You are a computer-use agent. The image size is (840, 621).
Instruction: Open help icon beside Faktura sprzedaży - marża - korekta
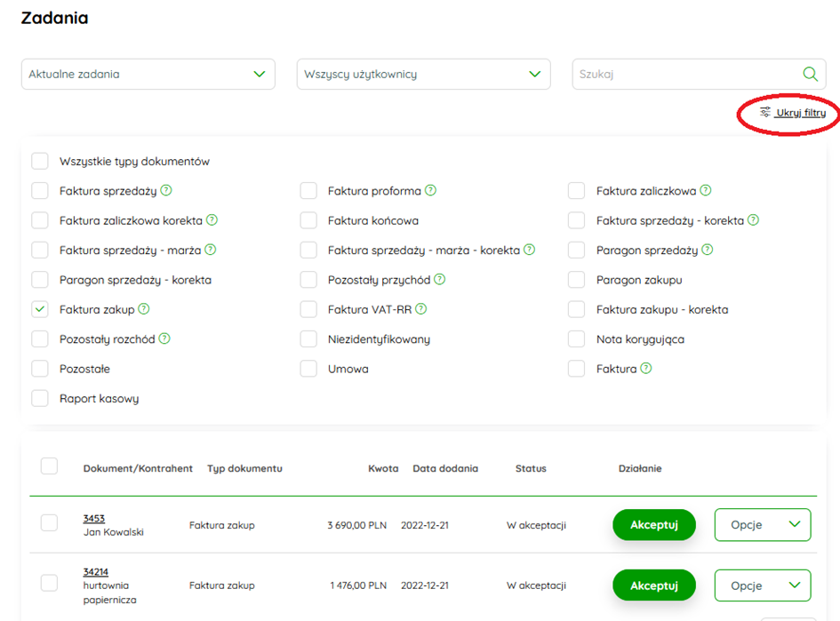[x=529, y=250]
